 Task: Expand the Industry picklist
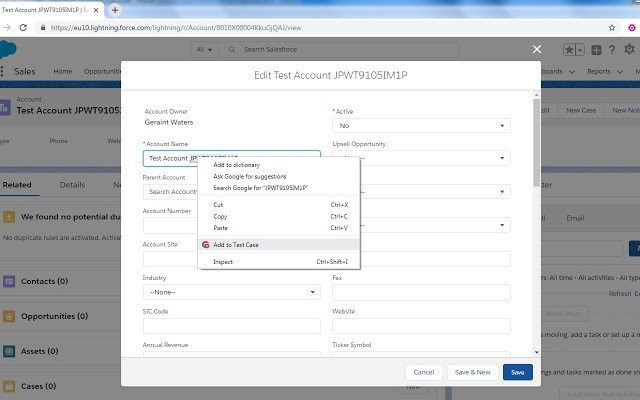(x=231, y=292)
